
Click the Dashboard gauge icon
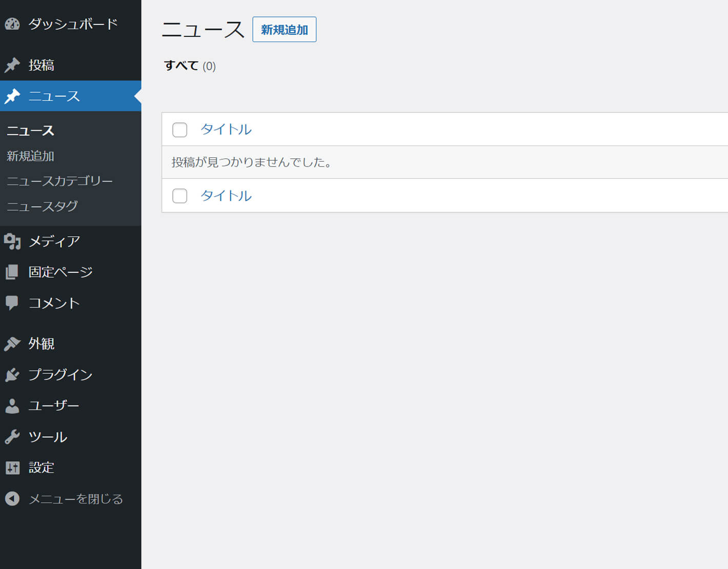click(12, 24)
